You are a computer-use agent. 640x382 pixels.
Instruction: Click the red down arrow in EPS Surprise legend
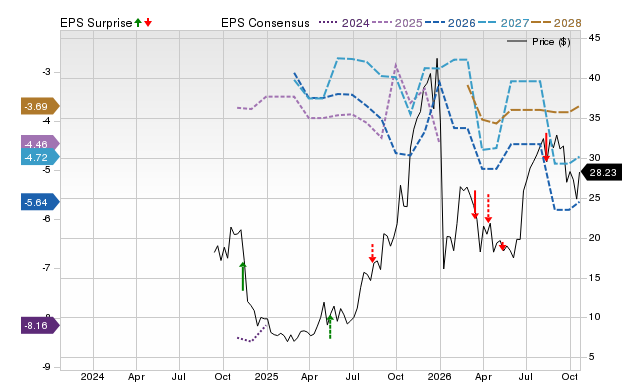tap(148, 23)
